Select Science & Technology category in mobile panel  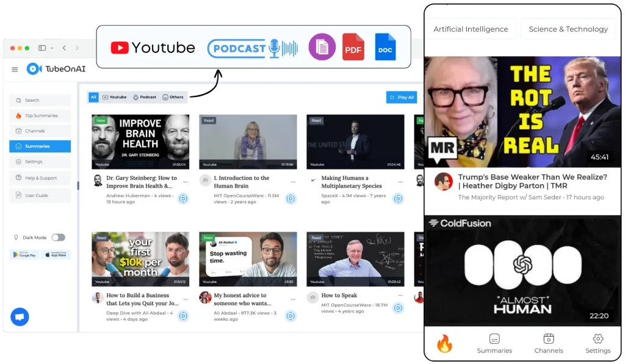pyautogui.click(x=568, y=29)
